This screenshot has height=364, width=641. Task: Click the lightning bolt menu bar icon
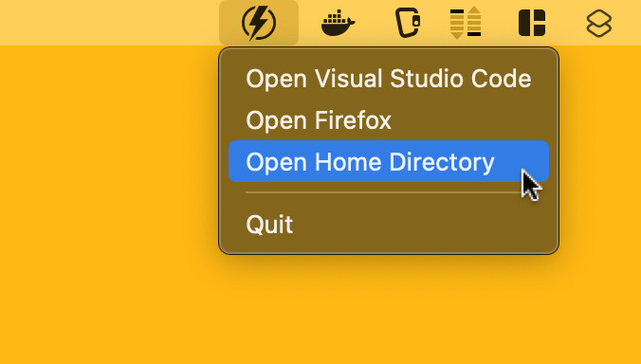[259, 23]
